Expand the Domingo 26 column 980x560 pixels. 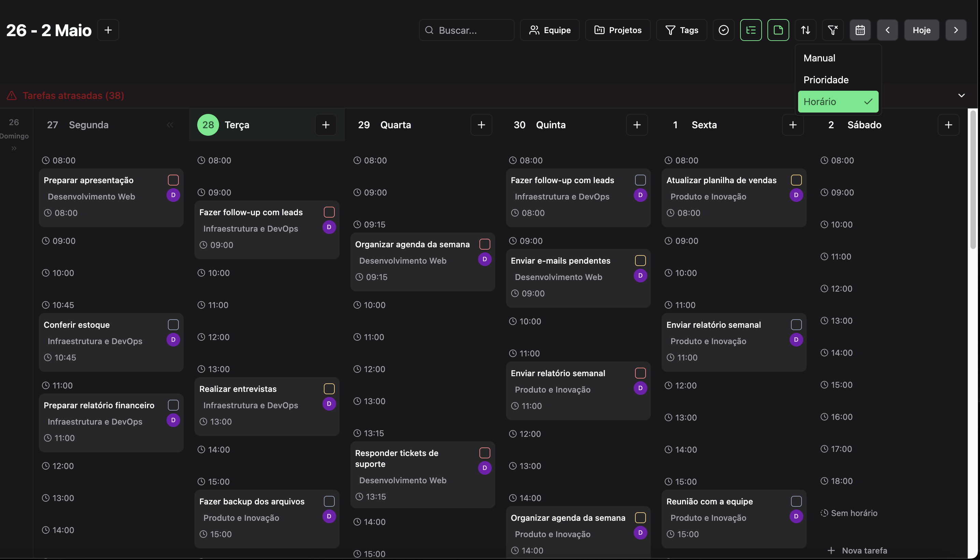[x=14, y=148]
